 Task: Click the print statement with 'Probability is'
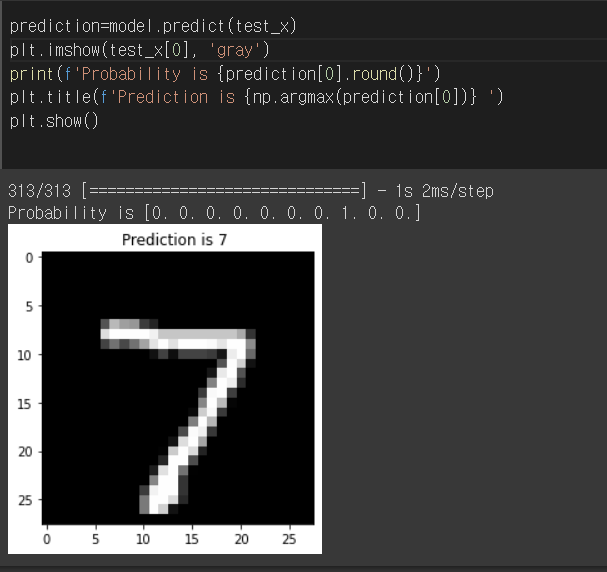(x=225, y=74)
